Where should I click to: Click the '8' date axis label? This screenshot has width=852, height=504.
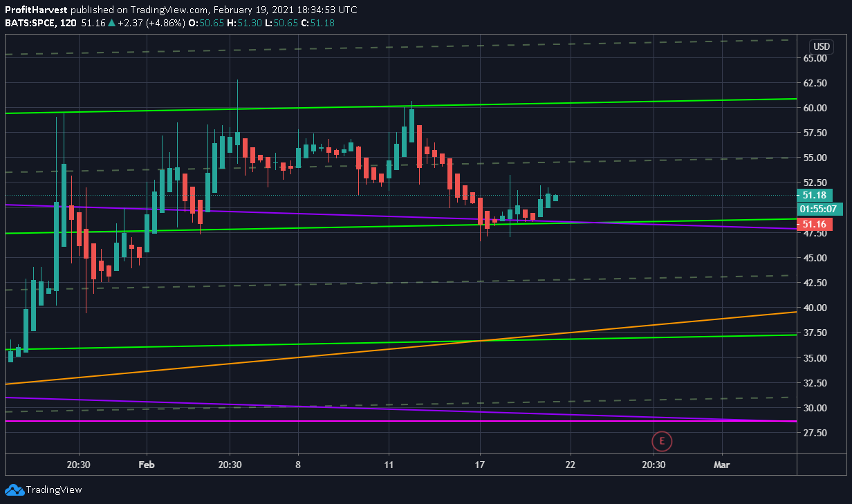pyautogui.click(x=297, y=465)
